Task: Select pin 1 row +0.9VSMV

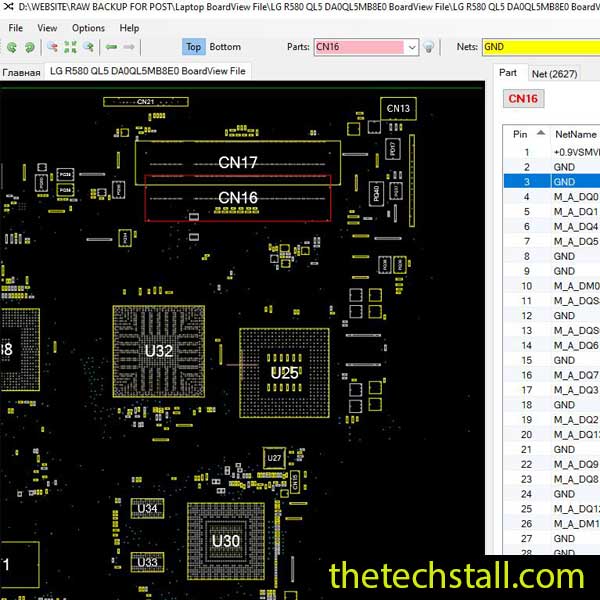Action: (551, 152)
